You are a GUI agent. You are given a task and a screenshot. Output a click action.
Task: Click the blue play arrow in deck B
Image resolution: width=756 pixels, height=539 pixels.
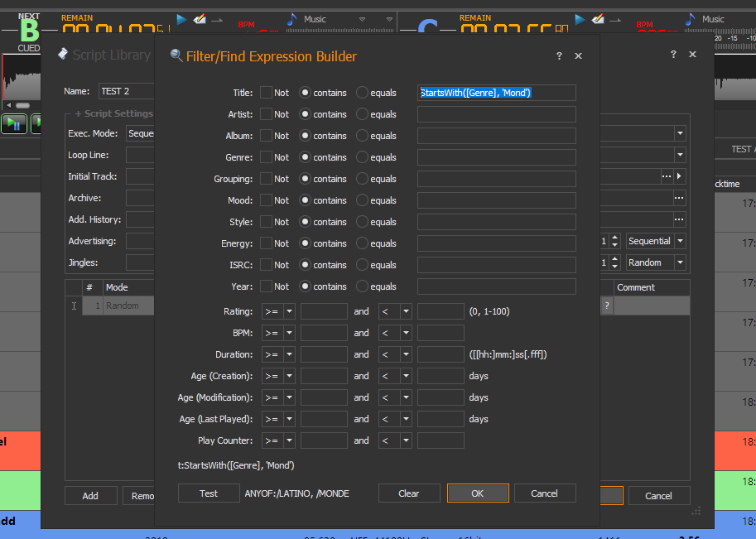(x=182, y=19)
